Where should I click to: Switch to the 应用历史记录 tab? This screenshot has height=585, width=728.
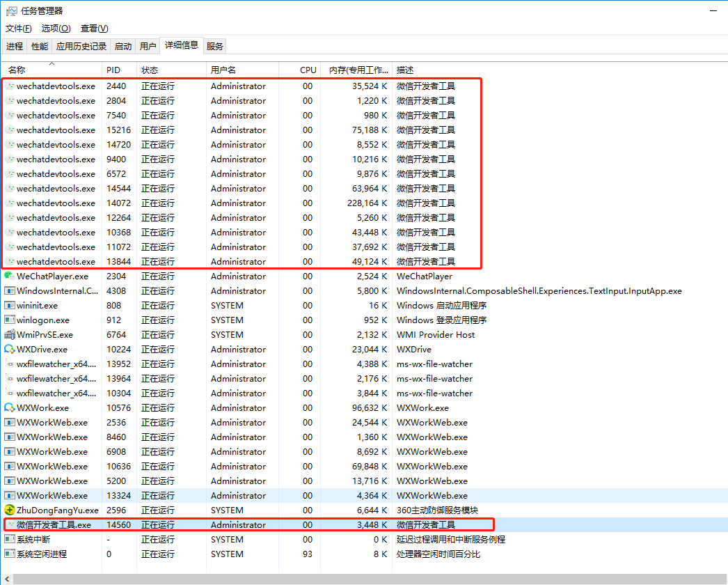pos(81,47)
